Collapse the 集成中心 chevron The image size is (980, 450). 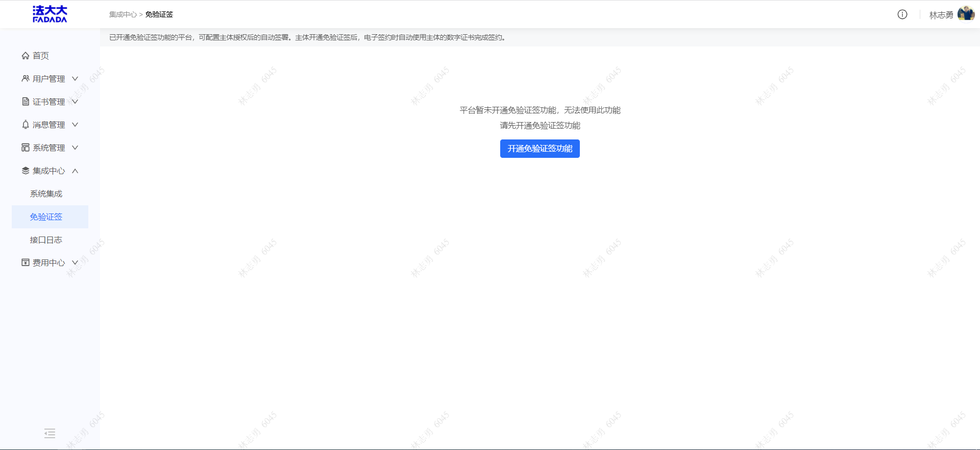click(75, 171)
